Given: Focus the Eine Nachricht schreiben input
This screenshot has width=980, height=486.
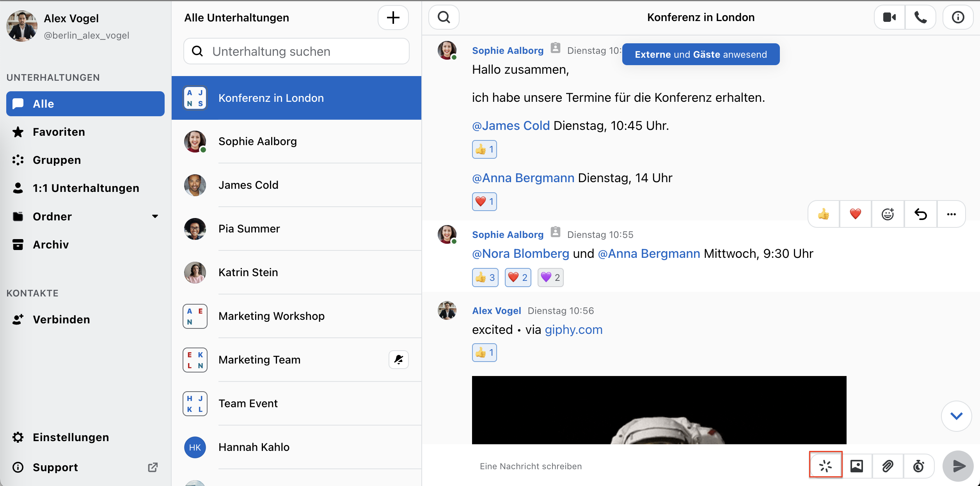Looking at the screenshot, I should 640,466.
